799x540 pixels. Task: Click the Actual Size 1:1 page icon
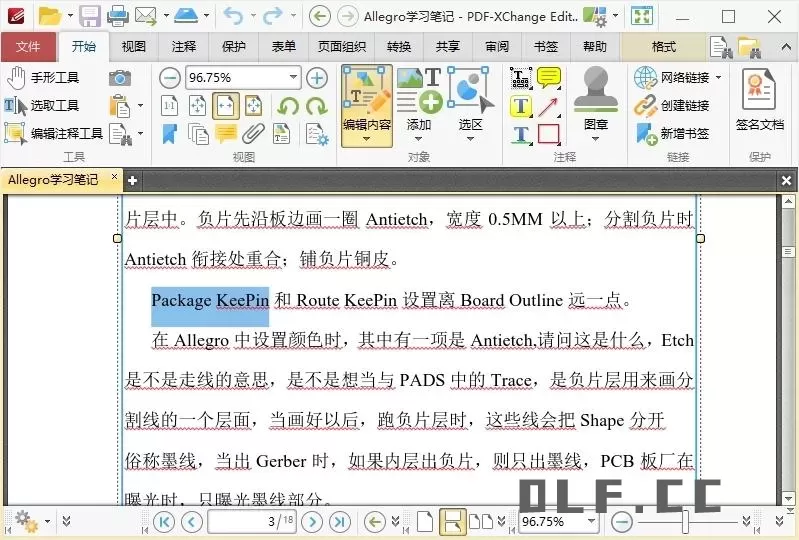tap(170, 106)
